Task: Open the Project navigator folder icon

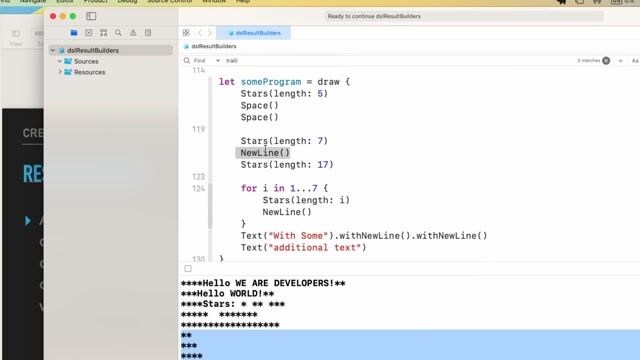Action: (x=74, y=33)
